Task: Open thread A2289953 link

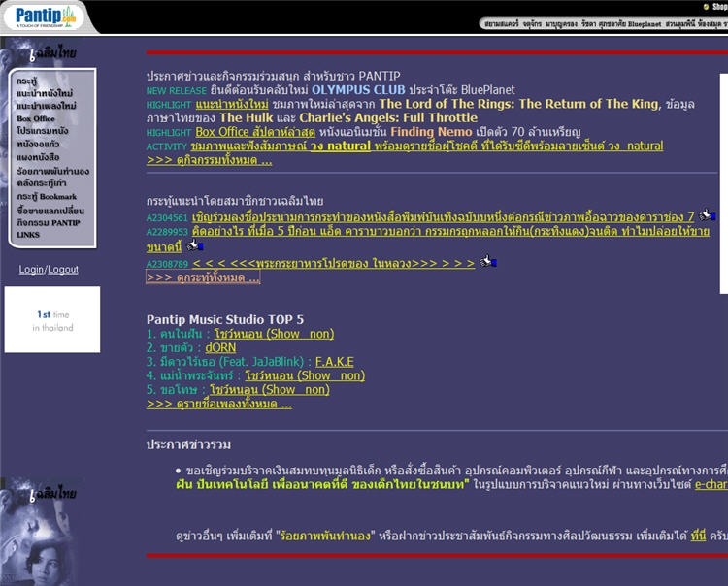Action: (428, 239)
